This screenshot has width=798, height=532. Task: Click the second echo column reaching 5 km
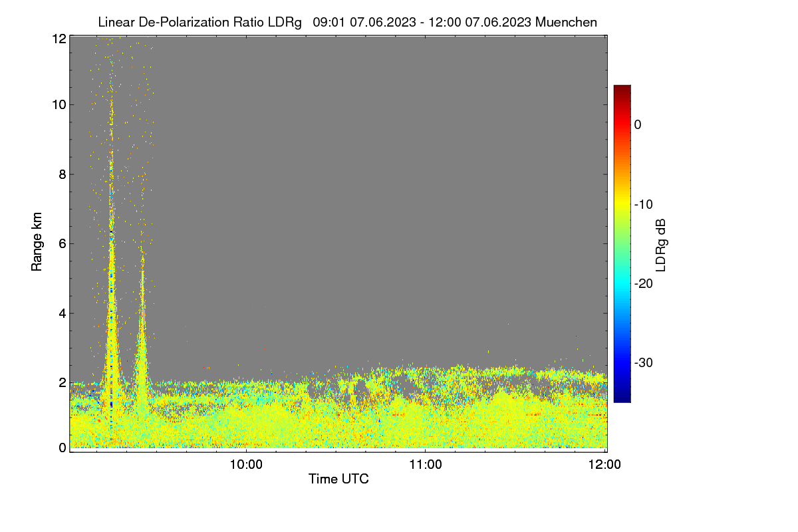click(x=142, y=332)
